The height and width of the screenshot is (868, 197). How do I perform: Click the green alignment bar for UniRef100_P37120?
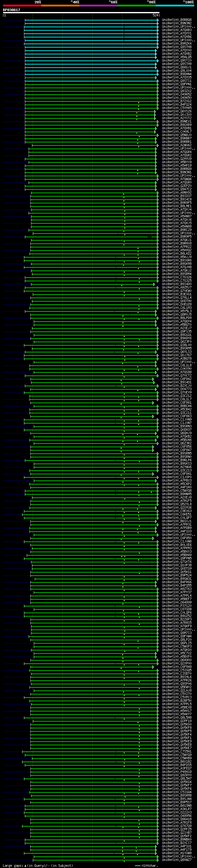coord(91,606)
